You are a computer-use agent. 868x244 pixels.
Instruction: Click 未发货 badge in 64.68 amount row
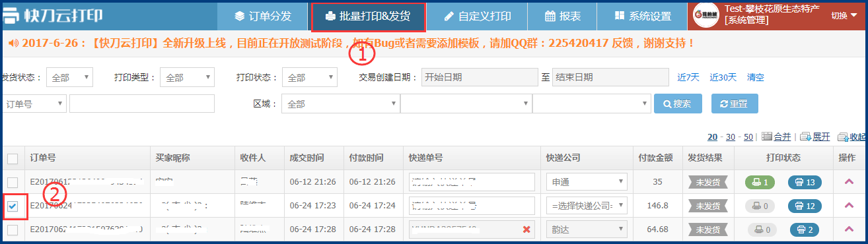707,230
